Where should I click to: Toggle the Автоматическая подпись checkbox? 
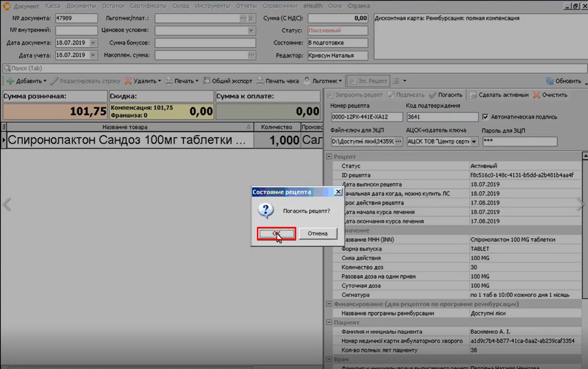485,117
